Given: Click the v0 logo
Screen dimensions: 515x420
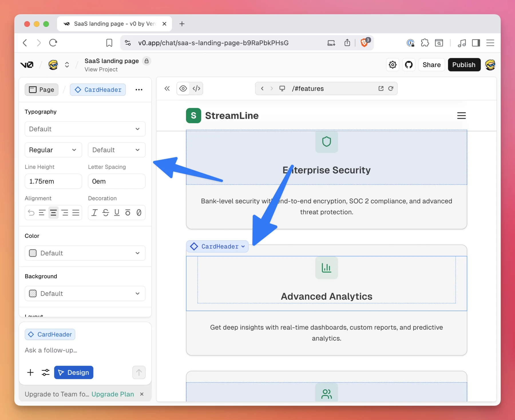Looking at the screenshot, I should [x=27, y=65].
